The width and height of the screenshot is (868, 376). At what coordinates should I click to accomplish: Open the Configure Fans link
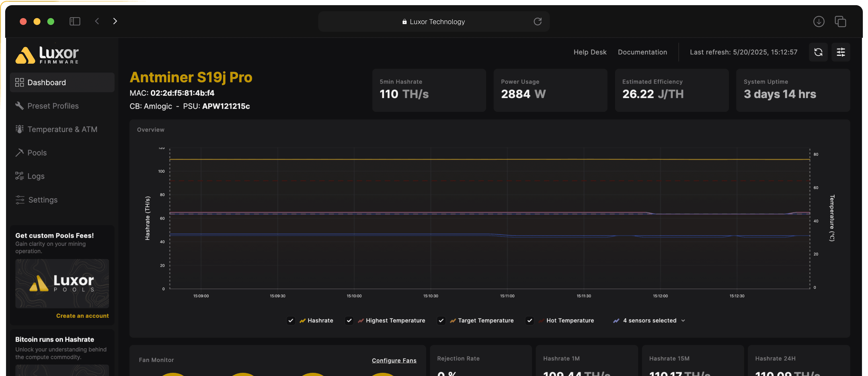(394, 360)
